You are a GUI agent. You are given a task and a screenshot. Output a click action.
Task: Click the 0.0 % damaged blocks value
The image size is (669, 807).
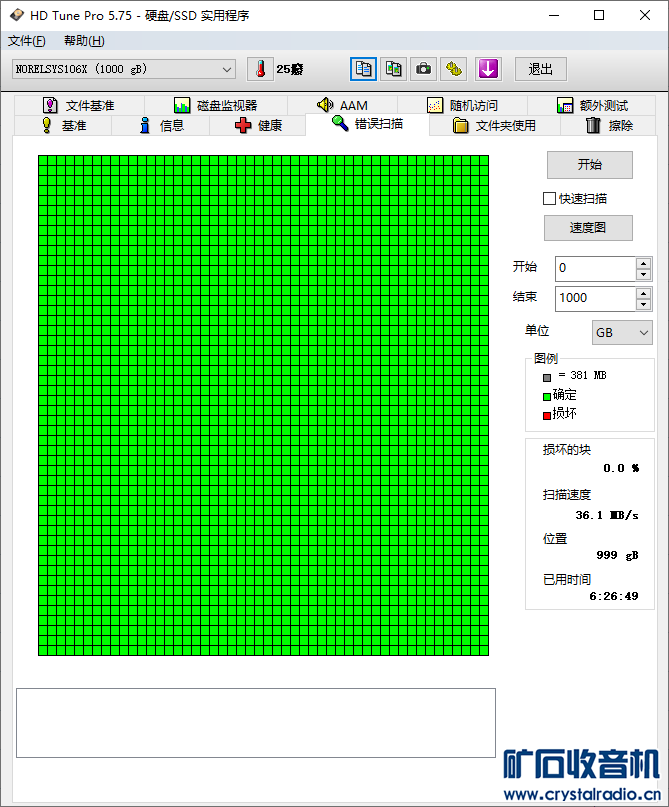(621, 468)
